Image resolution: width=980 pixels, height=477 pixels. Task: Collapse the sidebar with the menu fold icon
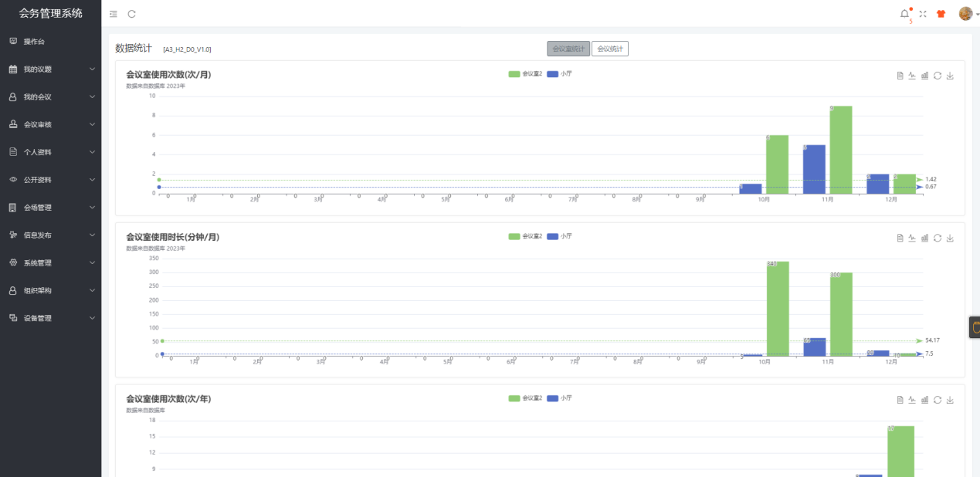(x=114, y=14)
